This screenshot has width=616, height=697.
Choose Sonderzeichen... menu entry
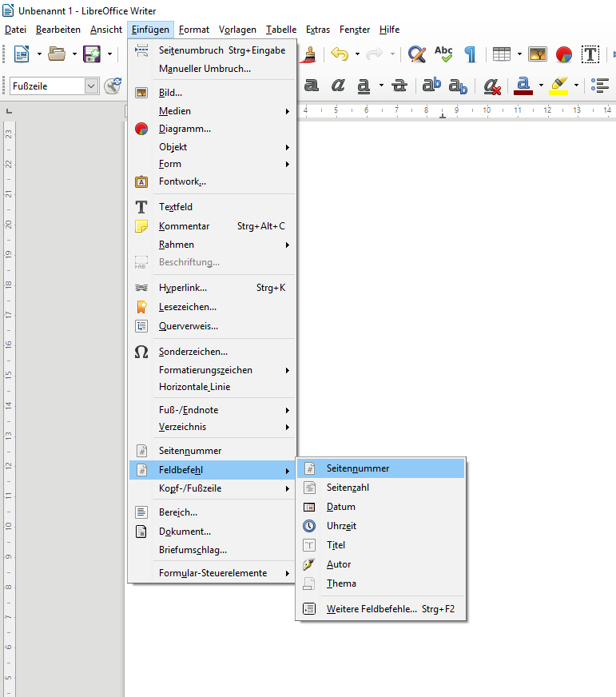point(212,352)
